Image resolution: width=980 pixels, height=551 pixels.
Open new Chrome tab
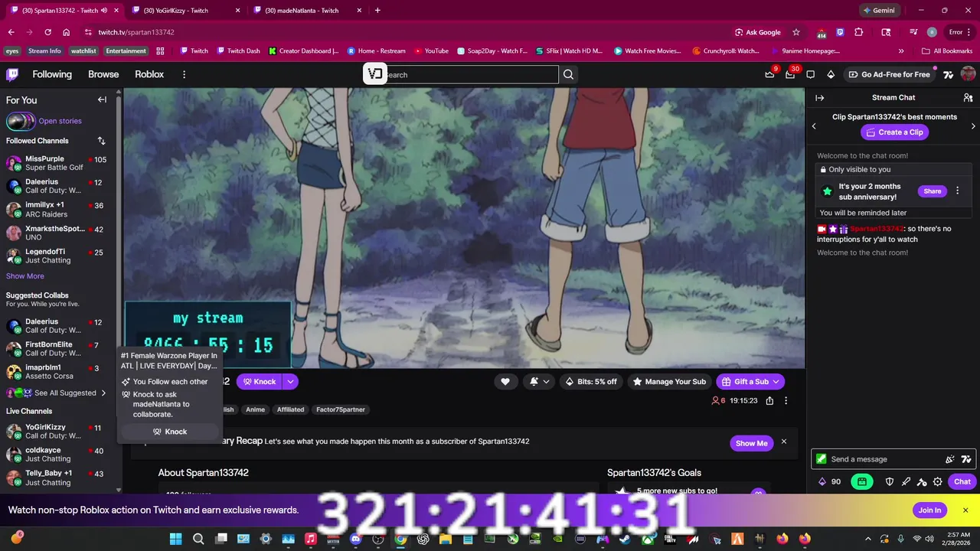[377, 10]
